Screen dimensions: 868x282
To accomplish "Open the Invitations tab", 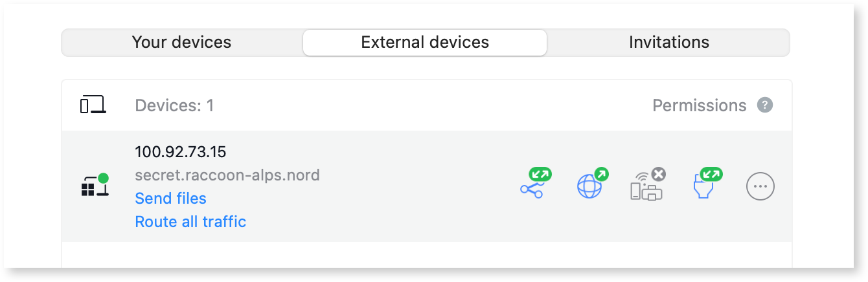I will pyautogui.click(x=668, y=43).
